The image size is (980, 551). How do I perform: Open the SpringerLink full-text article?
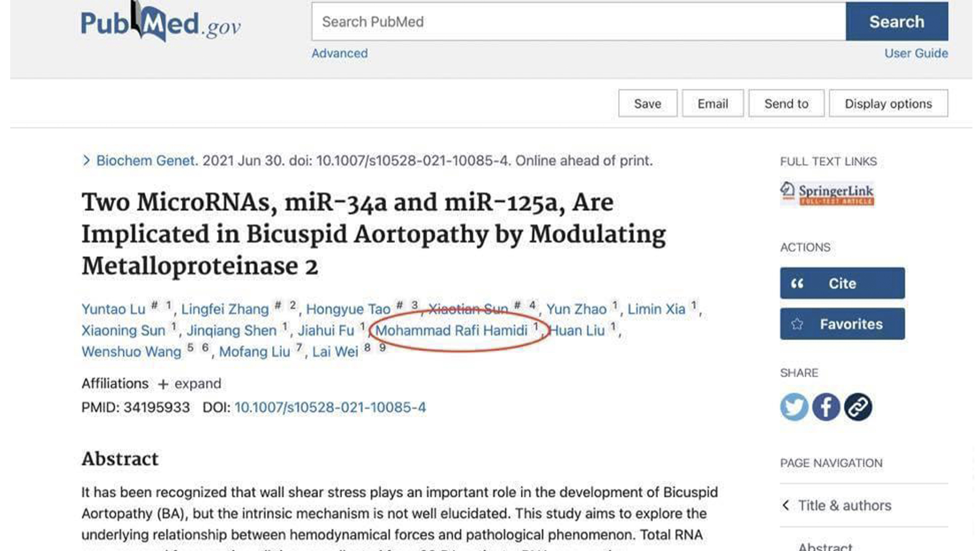click(x=827, y=194)
